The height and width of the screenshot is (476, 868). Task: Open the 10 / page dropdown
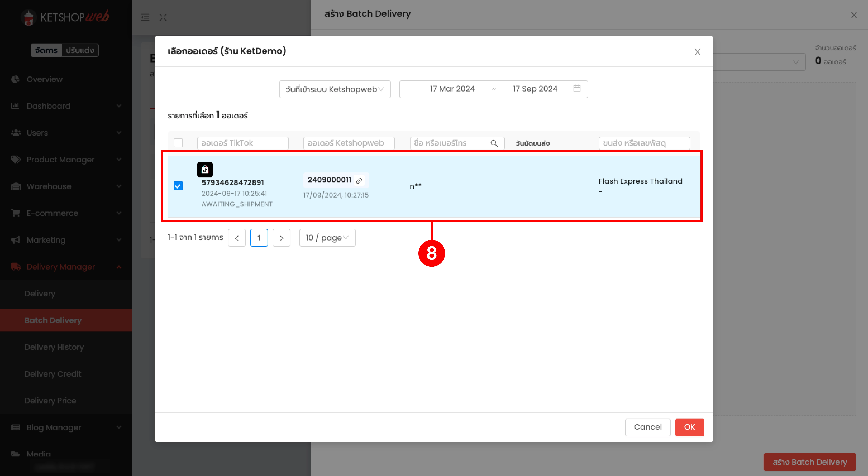[x=327, y=238]
